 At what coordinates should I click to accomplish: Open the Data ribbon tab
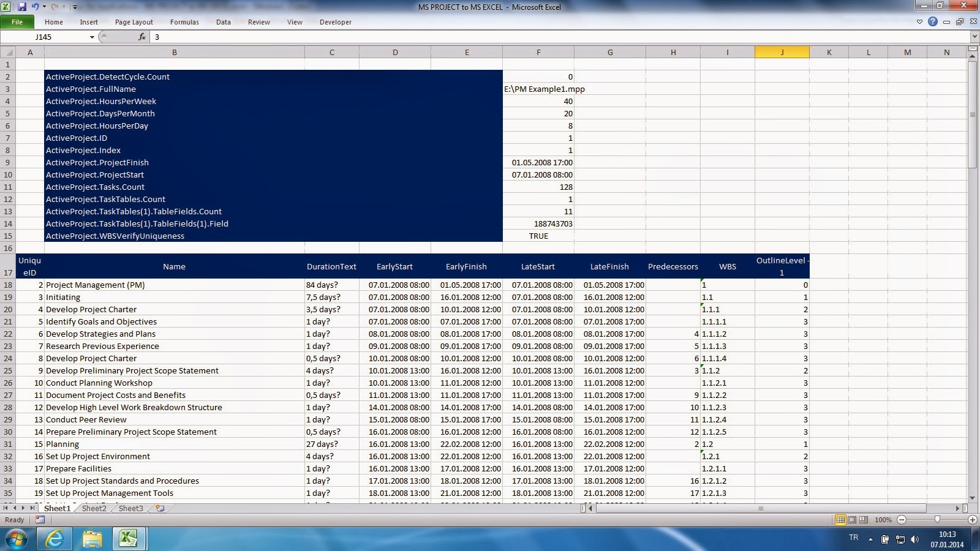click(224, 22)
